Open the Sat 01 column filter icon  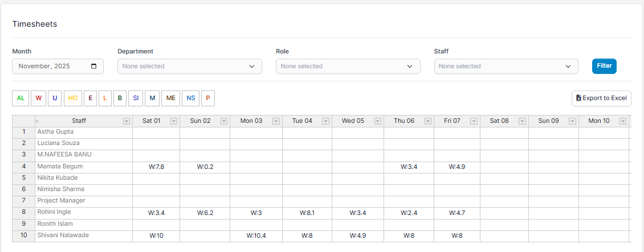(x=174, y=121)
